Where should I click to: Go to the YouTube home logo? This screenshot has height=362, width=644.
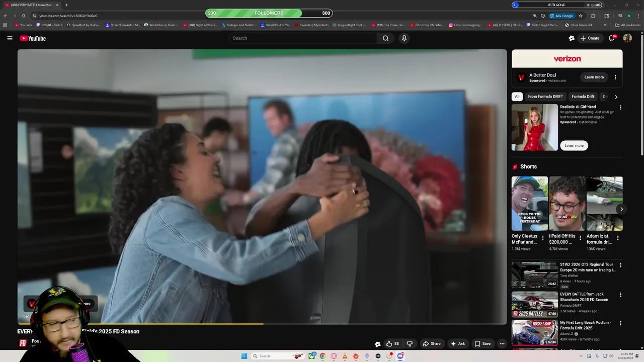pos(33,38)
